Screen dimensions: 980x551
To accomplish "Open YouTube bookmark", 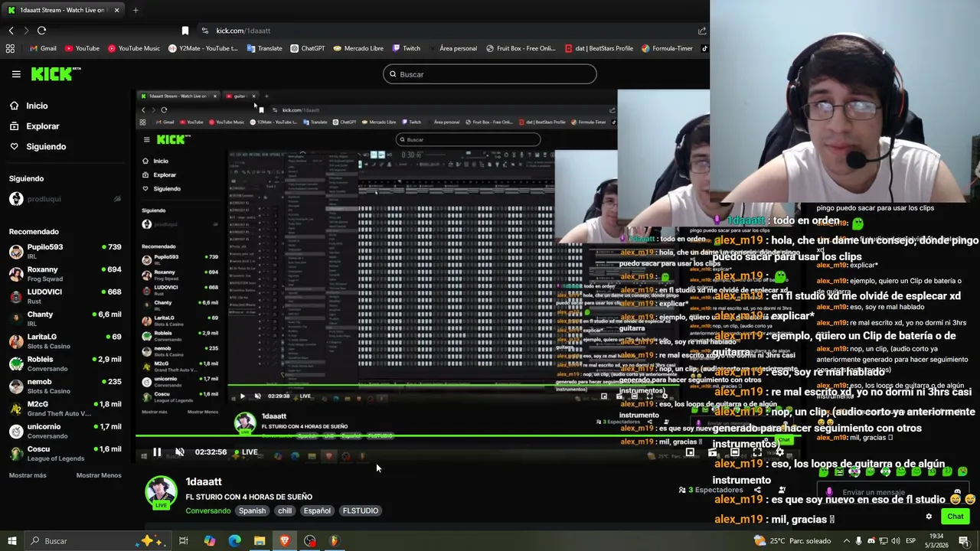I will 82,48.
